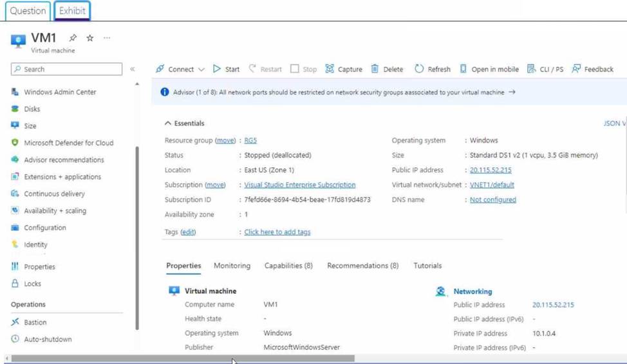Open Windows Admin Center in sidebar
This screenshot has width=627, height=364.
[60, 92]
